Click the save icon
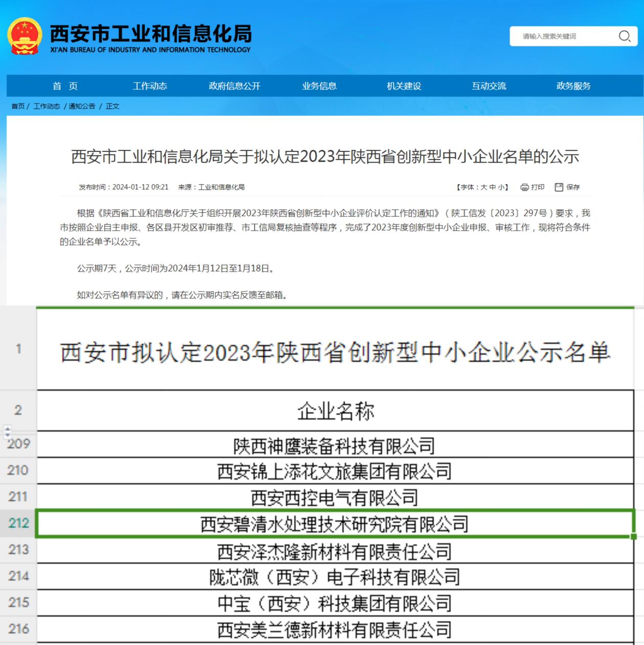This screenshot has width=644, height=645. (559, 187)
